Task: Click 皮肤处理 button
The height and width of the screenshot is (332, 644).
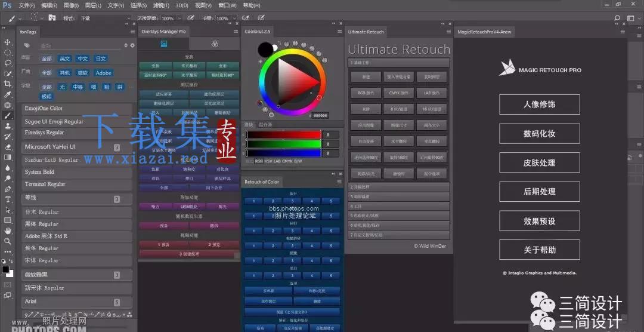Action: (539, 162)
